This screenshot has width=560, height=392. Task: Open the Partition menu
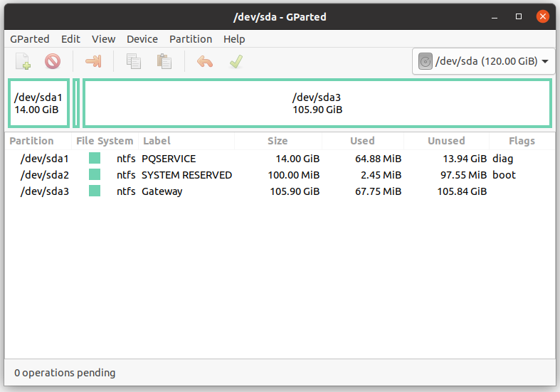[x=191, y=39]
